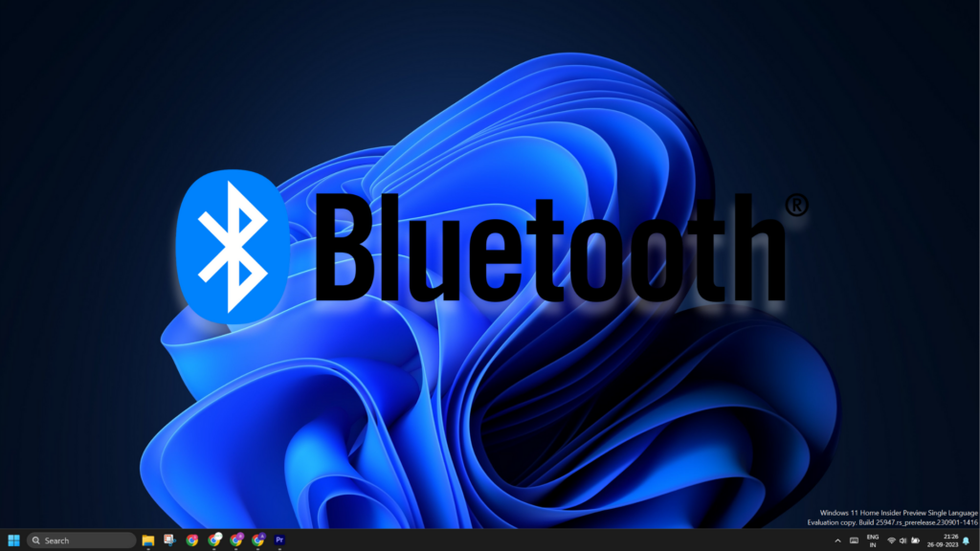Launch the Chrome profile with white badge

tap(213, 540)
